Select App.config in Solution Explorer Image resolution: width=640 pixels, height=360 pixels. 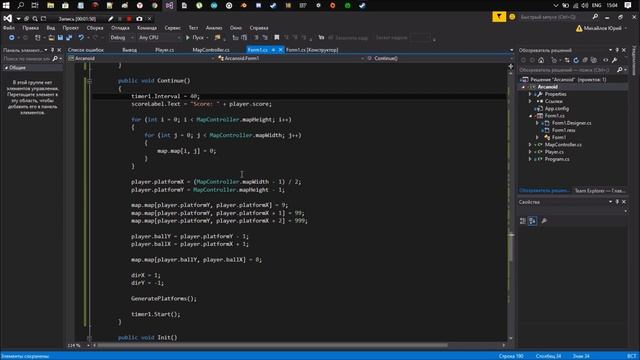(557, 109)
